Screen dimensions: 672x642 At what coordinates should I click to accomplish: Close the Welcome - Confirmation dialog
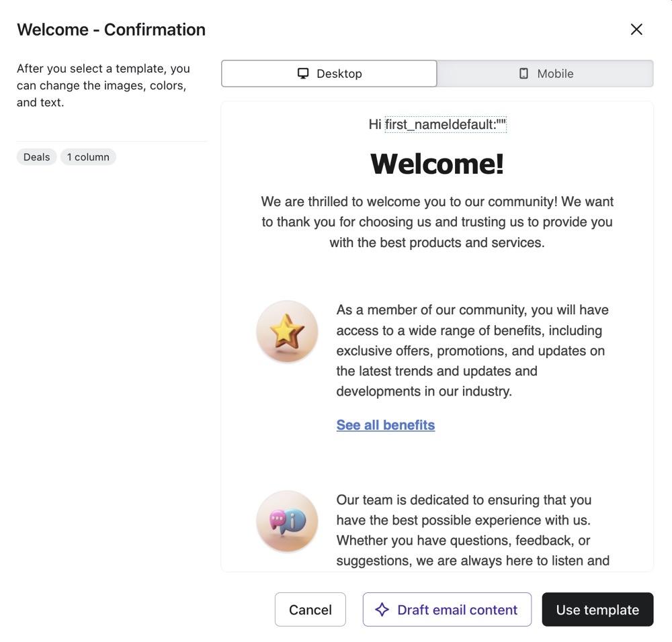pyautogui.click(x=636, y=30)
